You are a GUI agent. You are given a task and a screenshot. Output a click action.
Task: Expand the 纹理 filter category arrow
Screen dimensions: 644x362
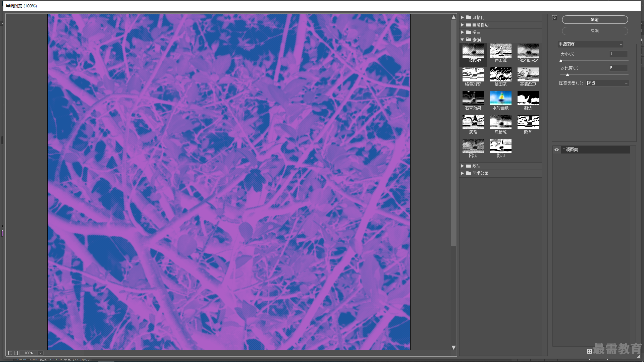point(462,166)
